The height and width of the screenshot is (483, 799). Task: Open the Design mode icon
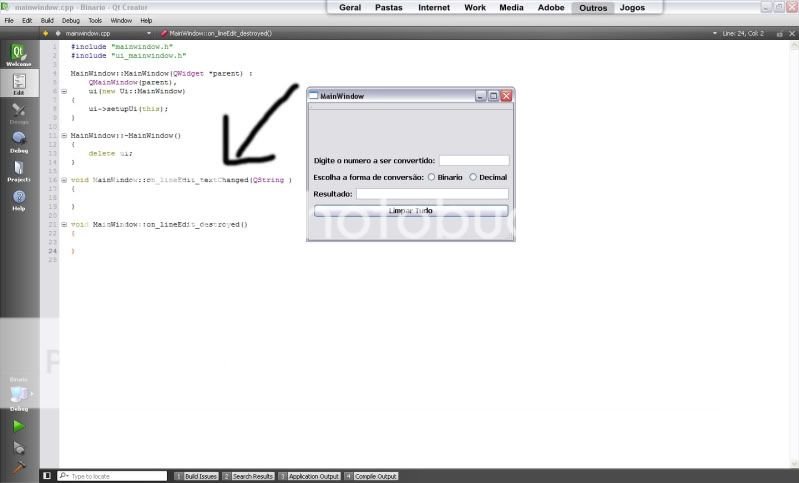(18, 112)
